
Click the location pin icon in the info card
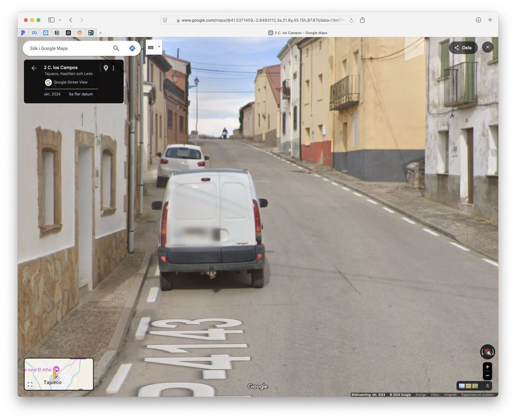(106, 68)
